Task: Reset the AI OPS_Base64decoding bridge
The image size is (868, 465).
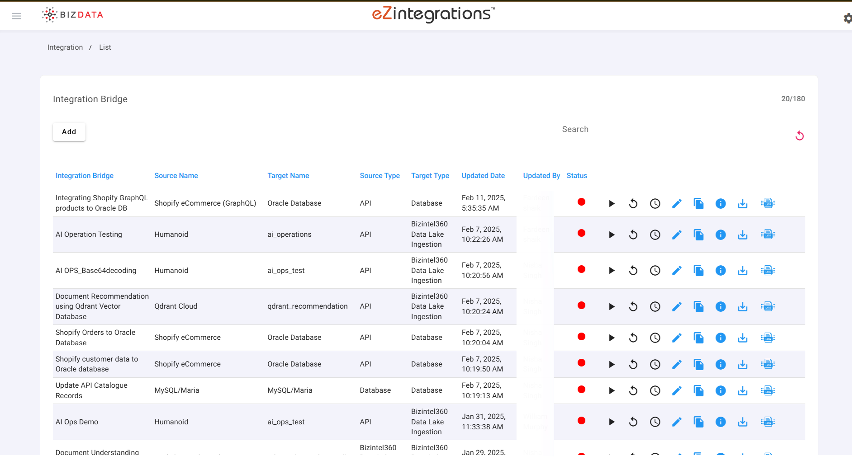Action: pos(633,270)
